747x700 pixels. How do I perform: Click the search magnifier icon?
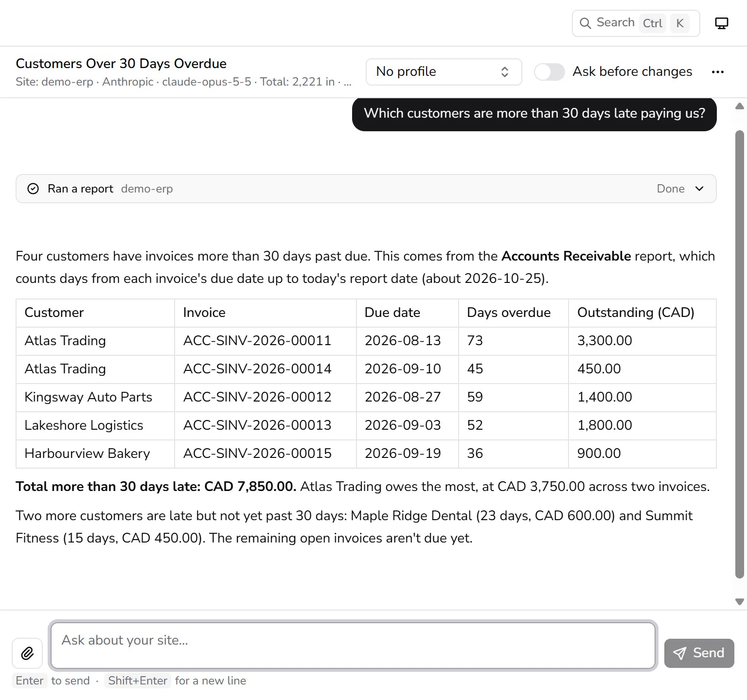click(x=586, y=23)
